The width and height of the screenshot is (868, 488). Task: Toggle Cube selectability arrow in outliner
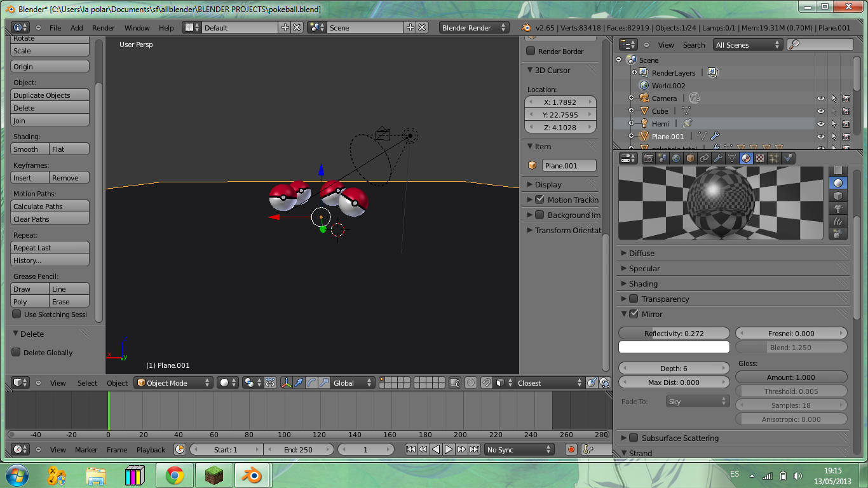coord(833,111)
